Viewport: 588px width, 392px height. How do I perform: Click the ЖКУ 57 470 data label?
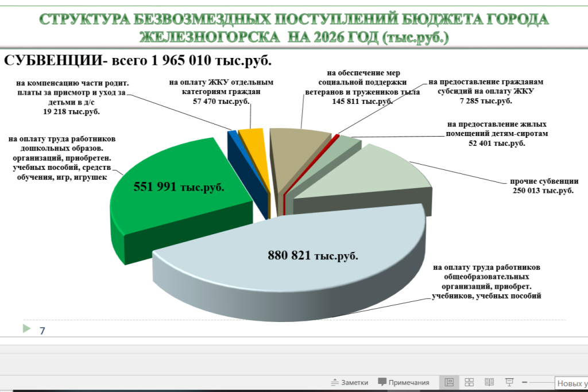(x=221, y=91)
